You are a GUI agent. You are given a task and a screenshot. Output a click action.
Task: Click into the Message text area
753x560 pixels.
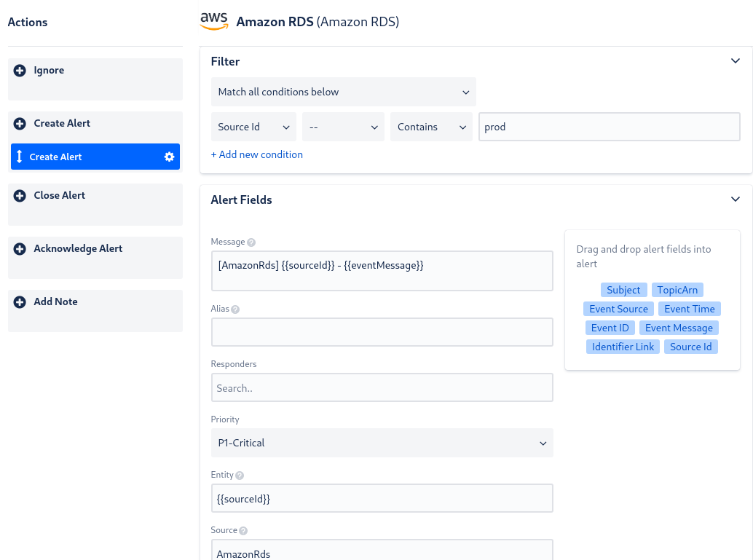pyautogui.click(x=382, y=271)
